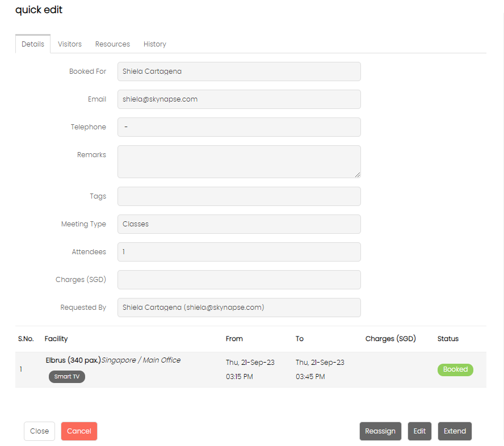
Task: Click the Charges (SGD) column header
Action: pyautogui.click(x=390, y=339)
